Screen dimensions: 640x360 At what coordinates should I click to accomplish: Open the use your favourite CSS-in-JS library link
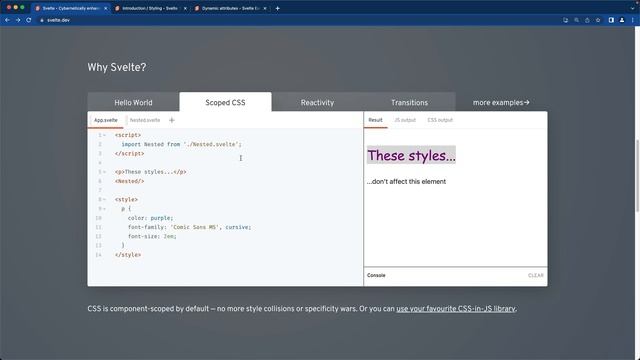(x=456, y=309)
